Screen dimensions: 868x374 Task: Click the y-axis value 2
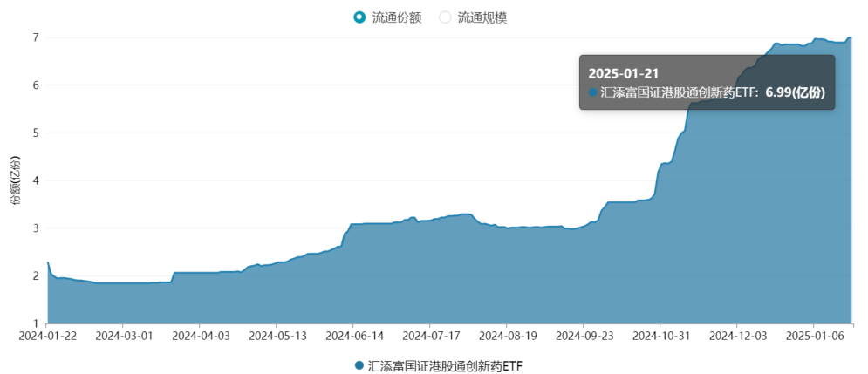coord(36,275)
